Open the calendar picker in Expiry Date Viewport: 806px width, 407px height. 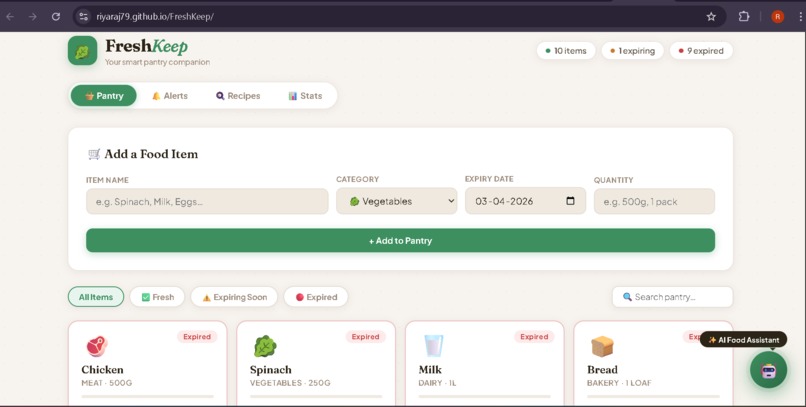coord(570,201)
